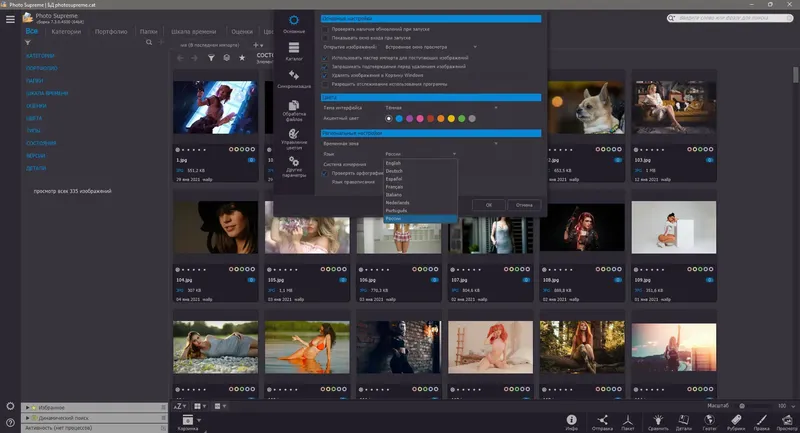Click the Инфо icon in bottom toolbar
The width and height of the screenshot is (800, 433).
572,421
